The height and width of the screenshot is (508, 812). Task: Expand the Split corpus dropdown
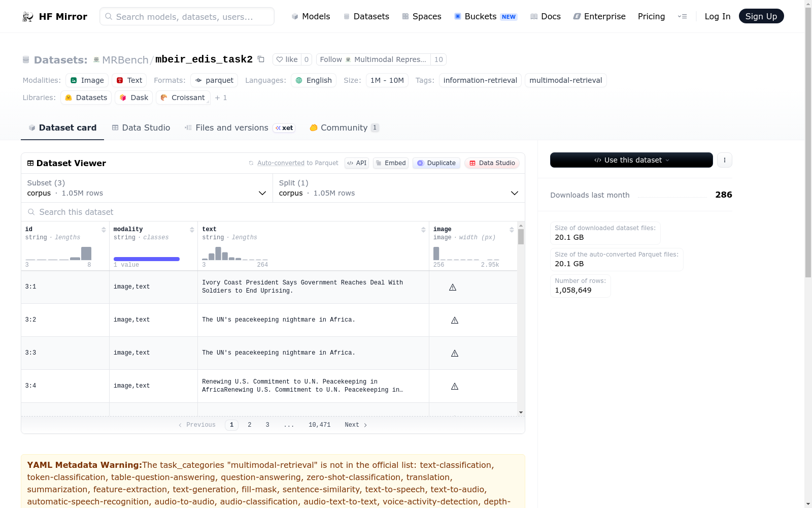pos(398,188)
